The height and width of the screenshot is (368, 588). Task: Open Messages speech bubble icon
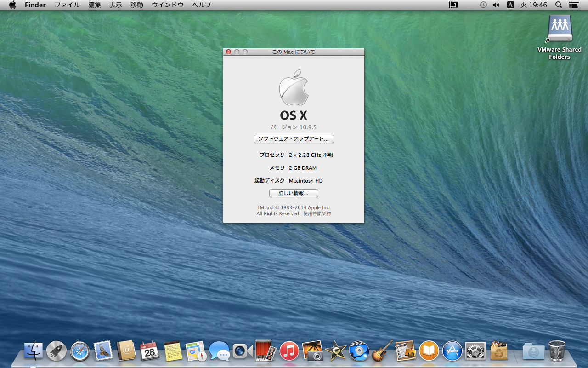click(x=220, y=351)
